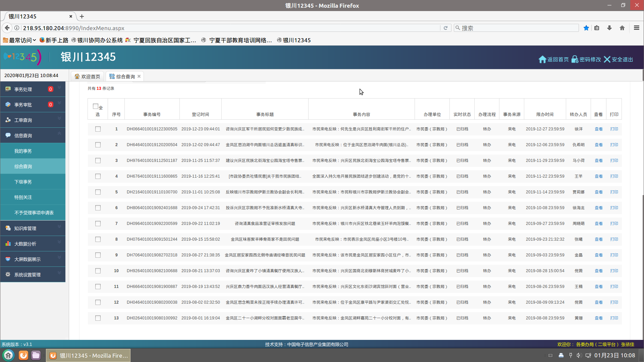This screenshot has width=644, height=362.
Task: Check the box for row 1
Action: click(98, 129)
